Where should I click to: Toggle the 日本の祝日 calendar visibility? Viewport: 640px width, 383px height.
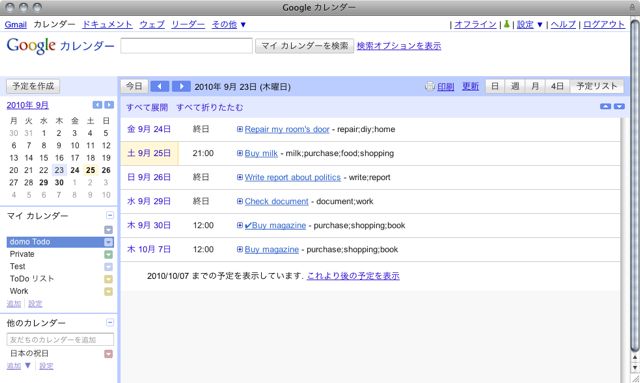(29, 354)
